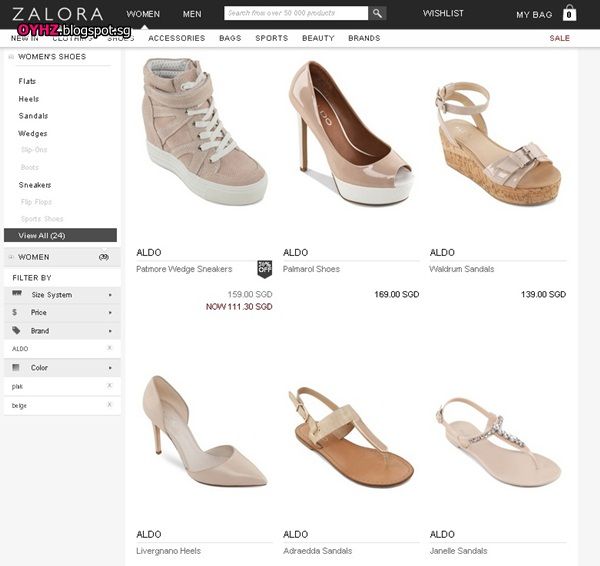Screen dimensions: 600x566
Task: Go to the Brands tab
Action: coord(364,38)
